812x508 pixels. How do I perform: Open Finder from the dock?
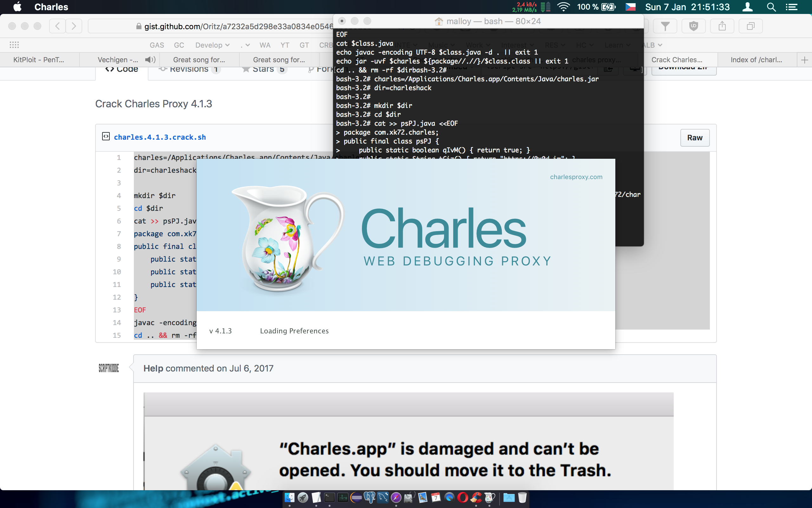tap(289, 498)
